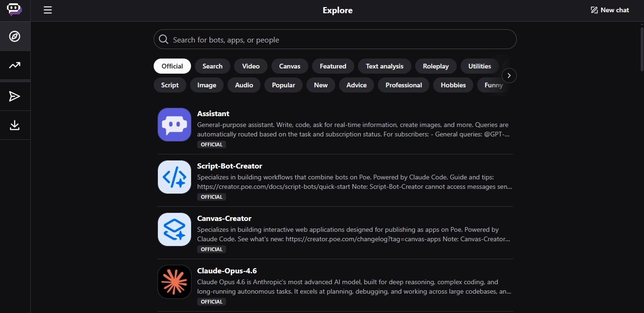The image size is (644, 313).
Task: Select the Professional category chip
Action: pos(403,85)
